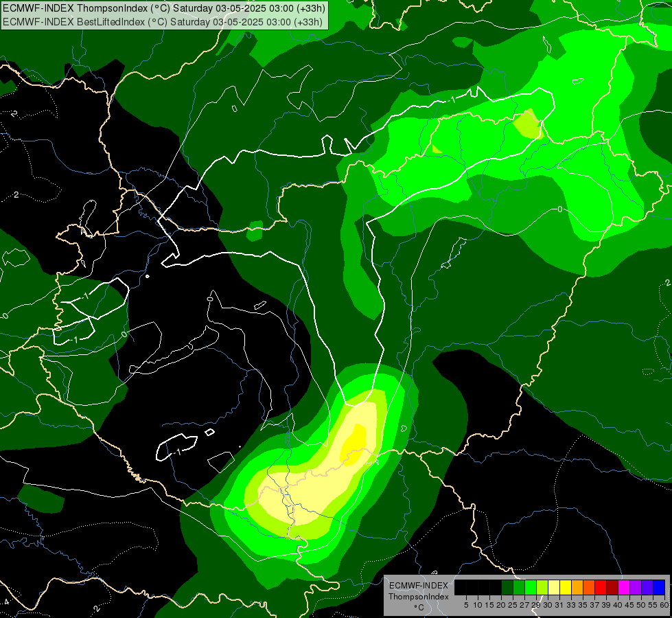Click the pale yellow 30–31 legend swatch
Screen dimensions: 672x618
click(x=554, y=587)
